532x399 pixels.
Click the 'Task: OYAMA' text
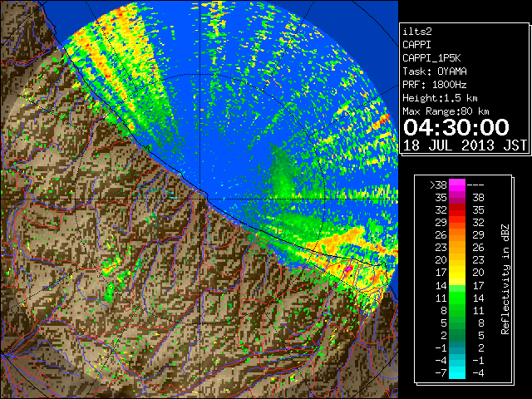point(435,71)
